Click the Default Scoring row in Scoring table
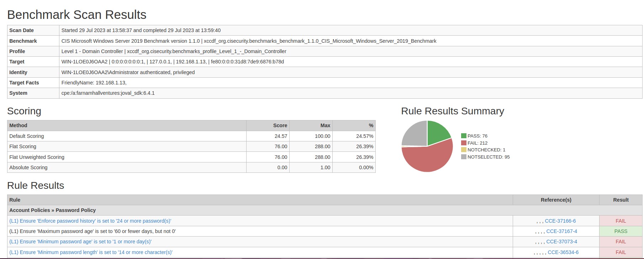This screenshot has height=259, width=644. point(27,136)
